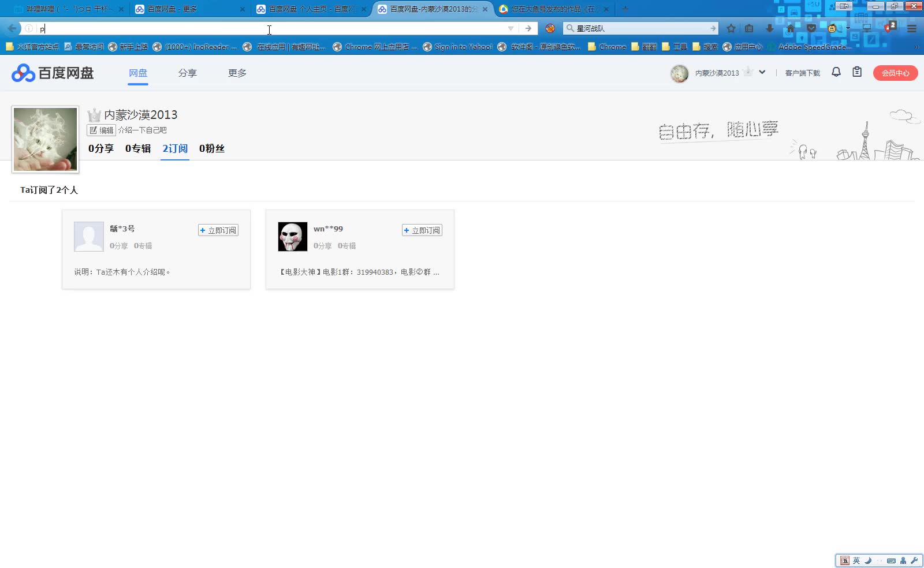Screen dimensions: 924x568
Task: Click the monitor screen icon in the toolbar
Action: pyautogui.click(x=867, y=28)
